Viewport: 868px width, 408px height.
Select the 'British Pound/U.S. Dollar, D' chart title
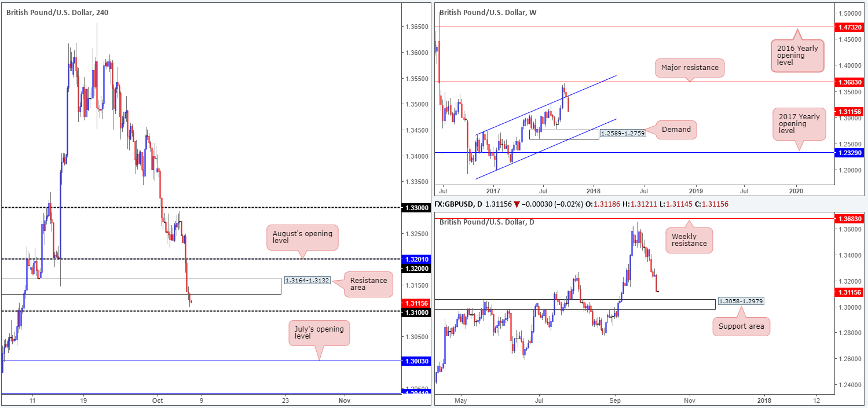487,222
